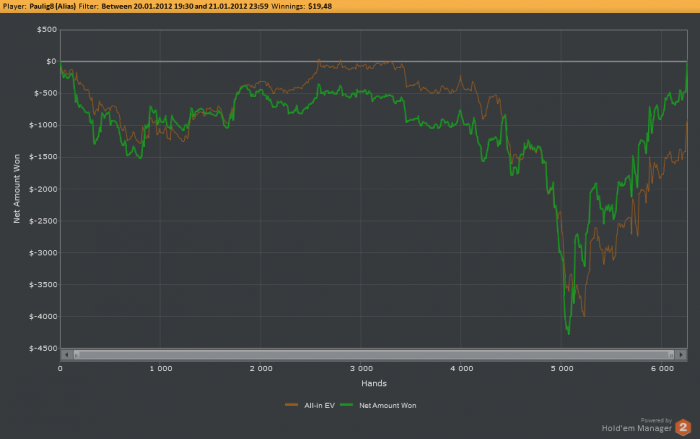
Task: Click the green line's lowest point near 5 000 hands
Action: (568, 333)
